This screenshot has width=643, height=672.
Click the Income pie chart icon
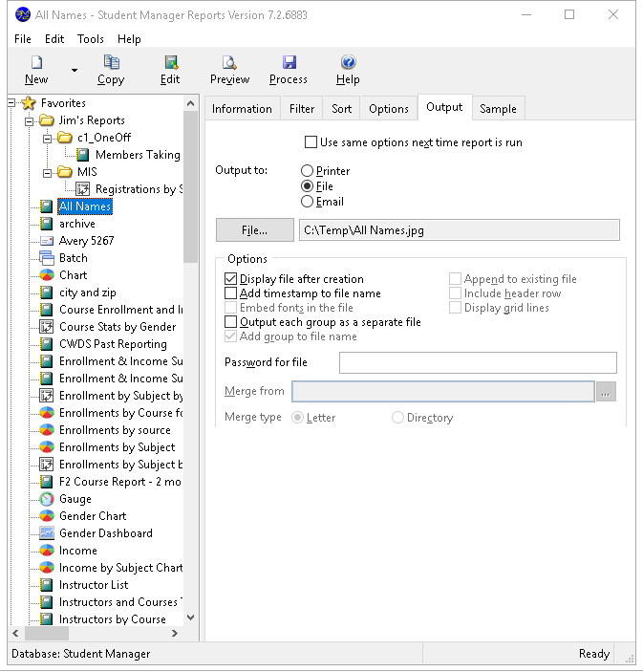[x=46, y=550]
